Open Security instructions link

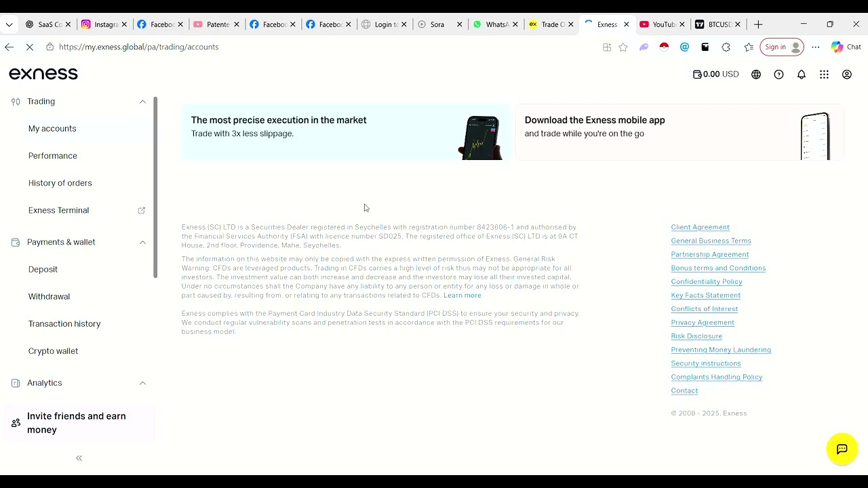point(706,363)
